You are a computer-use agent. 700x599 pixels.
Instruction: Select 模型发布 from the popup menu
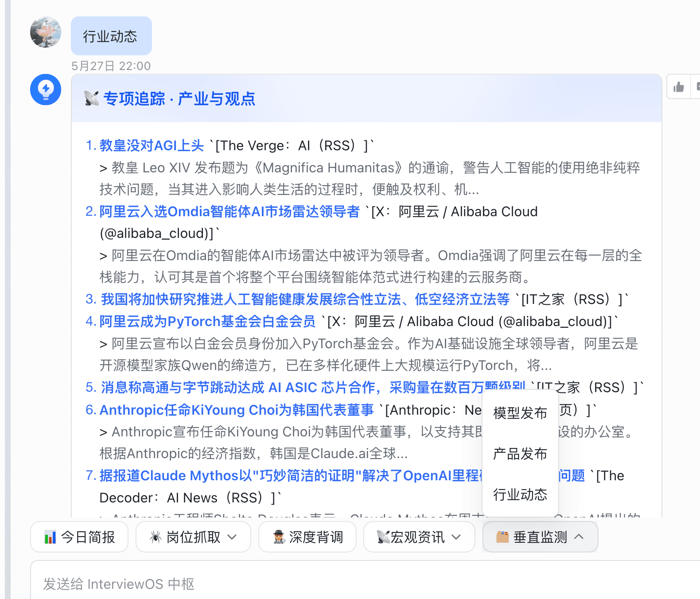click(x=520, y=413)
